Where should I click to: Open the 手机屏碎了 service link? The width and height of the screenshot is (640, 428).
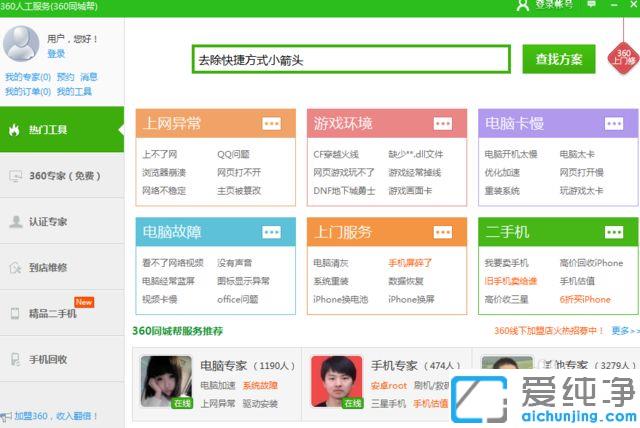[x=410, y=263]
